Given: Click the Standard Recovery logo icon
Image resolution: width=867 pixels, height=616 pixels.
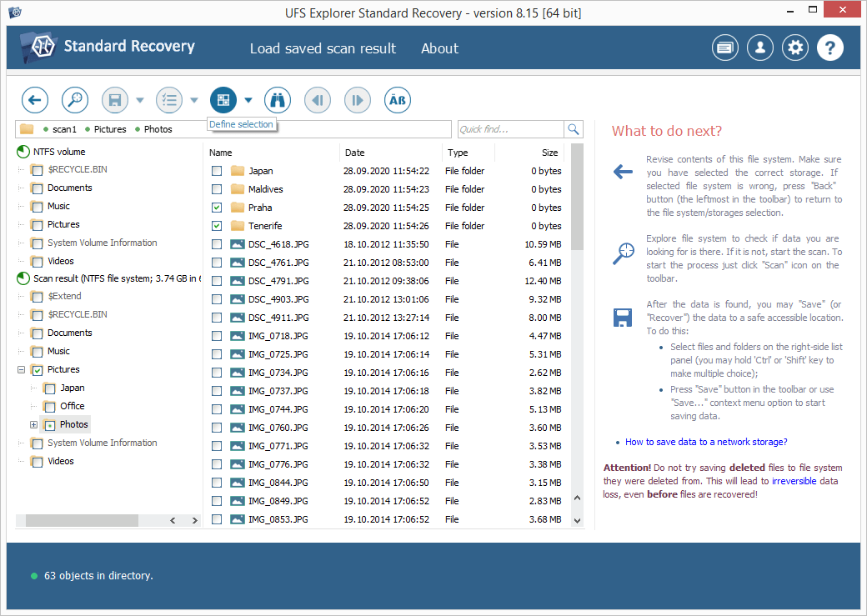Looking at the screenshot, I should (38, 47).
